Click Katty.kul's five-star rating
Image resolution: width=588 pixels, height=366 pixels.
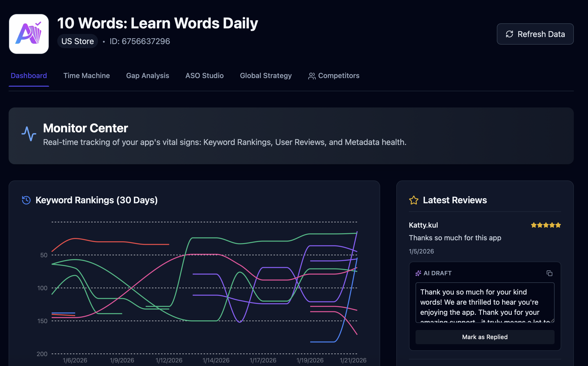(546, 225)
